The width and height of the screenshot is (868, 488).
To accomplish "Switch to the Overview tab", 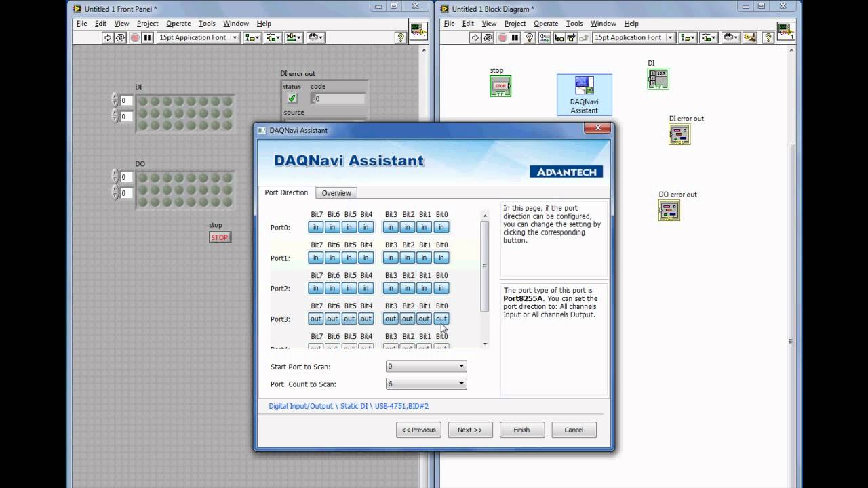I will [x=336, y=193].
